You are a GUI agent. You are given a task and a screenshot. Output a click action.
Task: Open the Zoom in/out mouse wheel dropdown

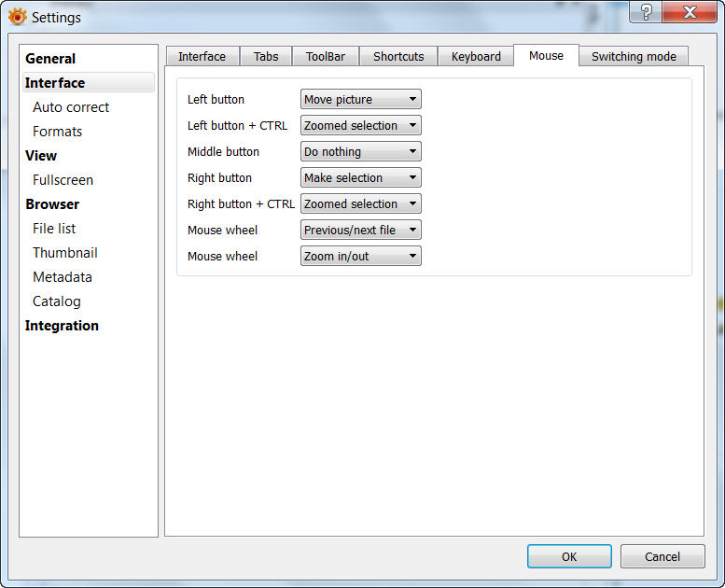coord(361,257)
